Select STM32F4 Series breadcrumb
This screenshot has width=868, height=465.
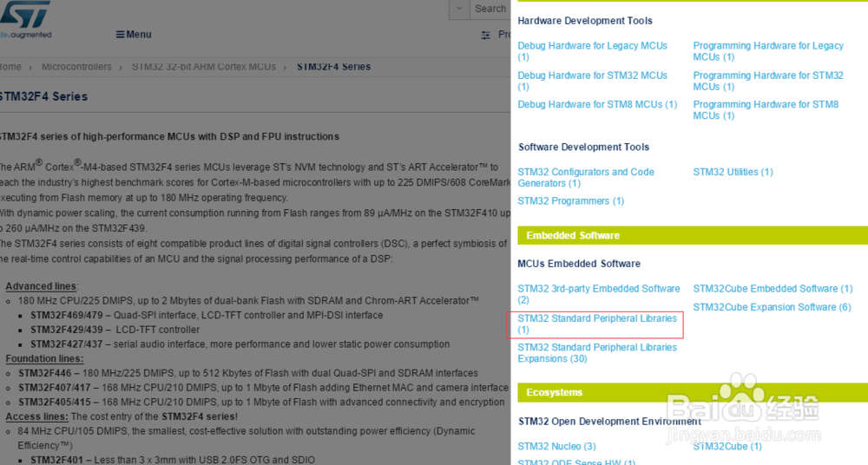(334, 67)
